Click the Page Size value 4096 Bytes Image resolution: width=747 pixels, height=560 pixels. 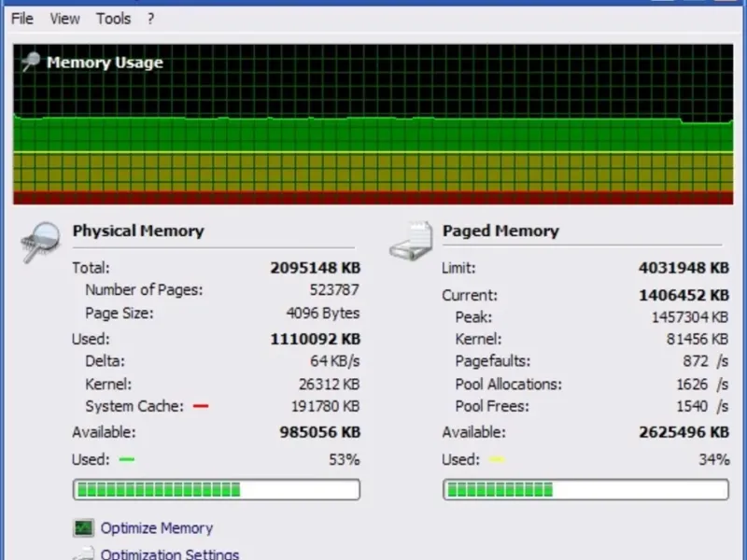point(323,314)
